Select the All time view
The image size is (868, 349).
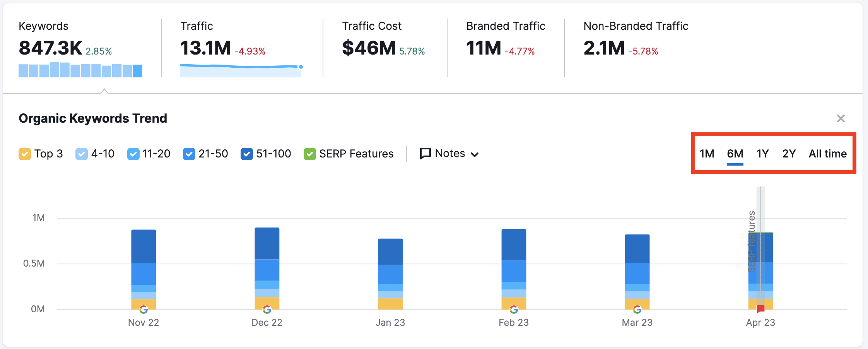(x=828, y=153)
